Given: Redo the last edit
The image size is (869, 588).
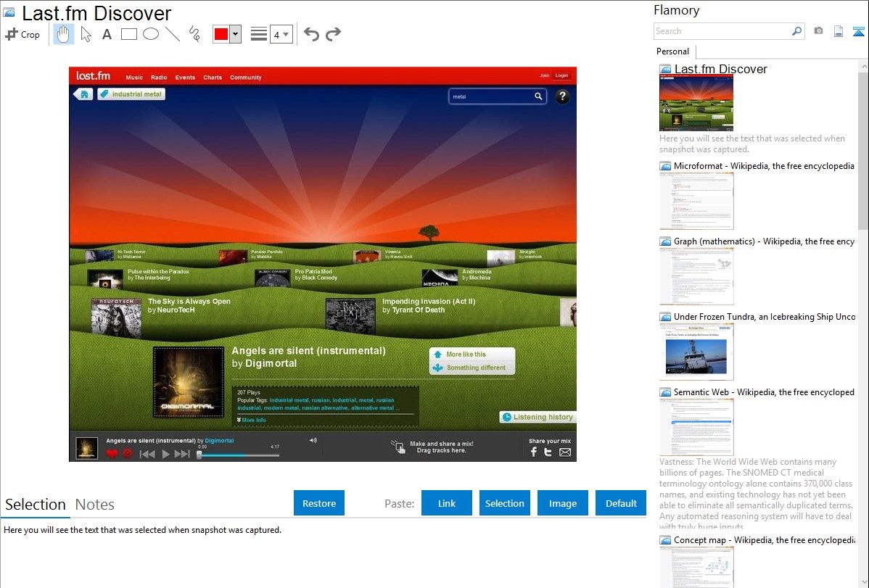Looking at the screenshot, I should click(x=333, y=34).
